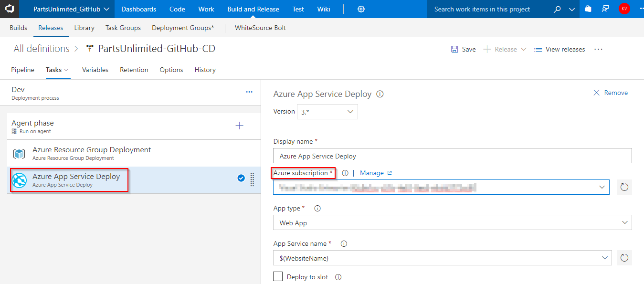This screenshot has height=284, width=644.
Task: Click the release definition icon before PartsUnlimited-GitHub-CD
Action: [x=89, y=49]
